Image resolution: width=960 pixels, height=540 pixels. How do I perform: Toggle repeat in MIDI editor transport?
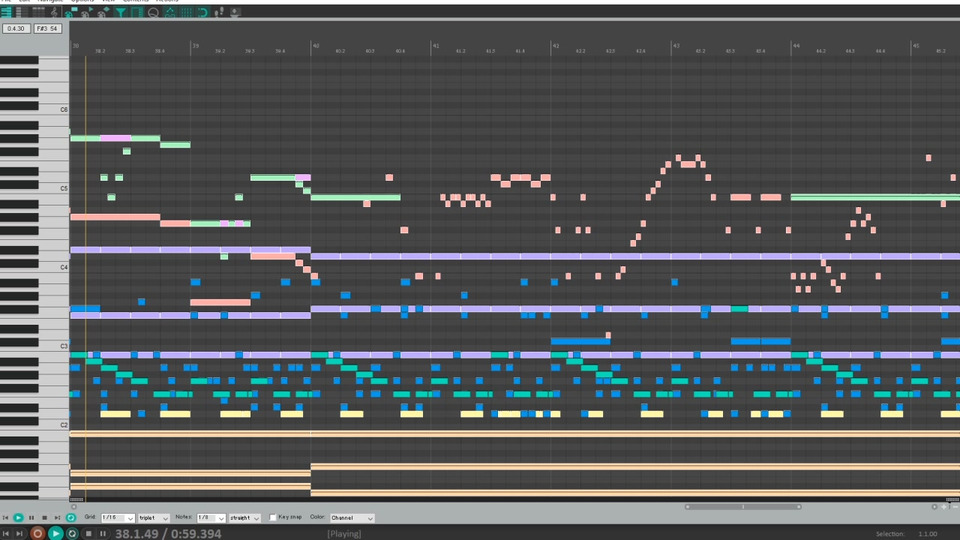click(71, 518)
